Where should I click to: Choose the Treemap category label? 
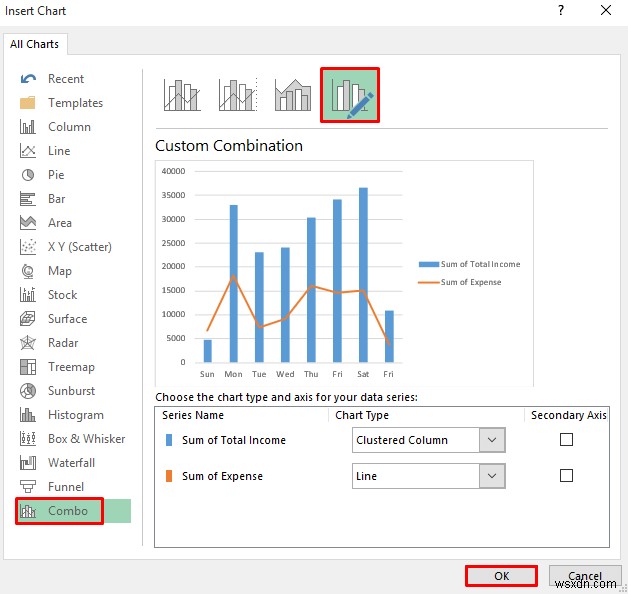pyautogui.click(x=72, y=367)
